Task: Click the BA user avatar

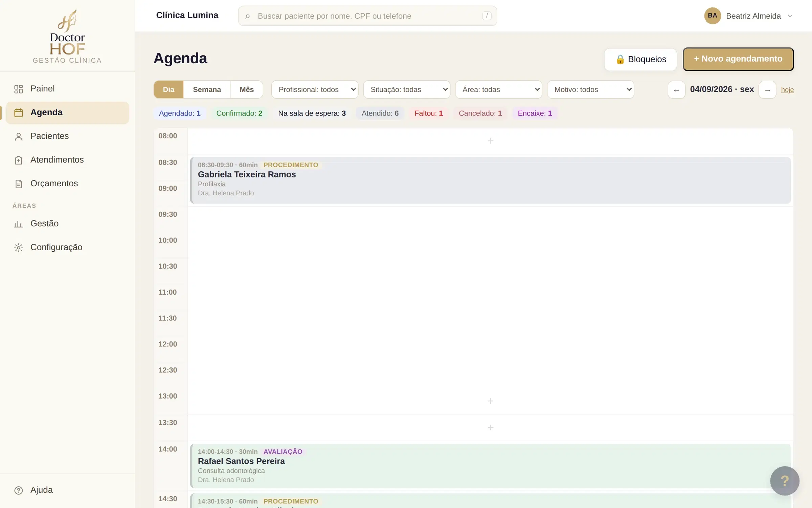Action: pos(712,16)
